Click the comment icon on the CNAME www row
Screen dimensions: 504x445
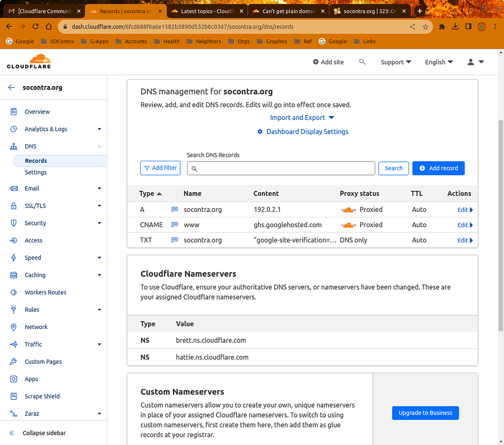175,225
